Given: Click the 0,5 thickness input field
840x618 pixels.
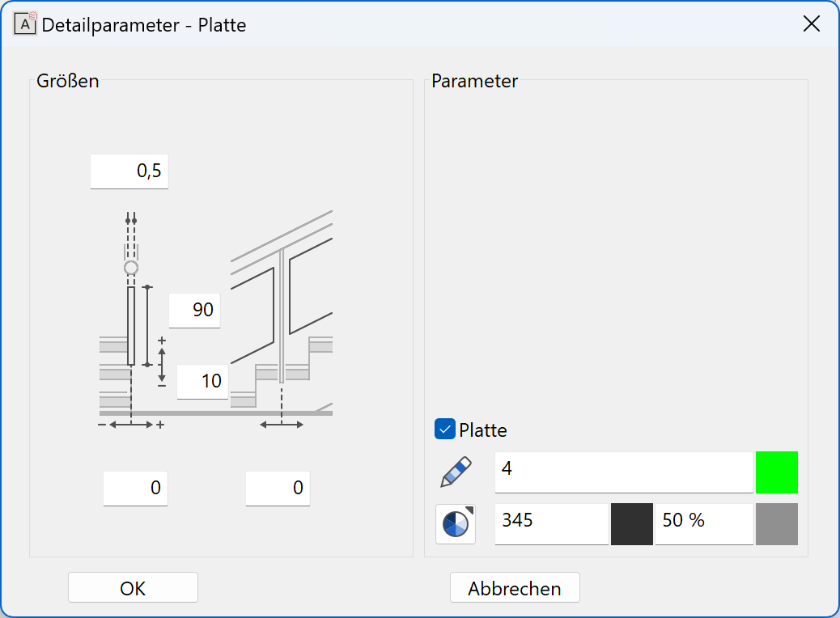Looking at the screenshot, I should (x=129, y=171).
